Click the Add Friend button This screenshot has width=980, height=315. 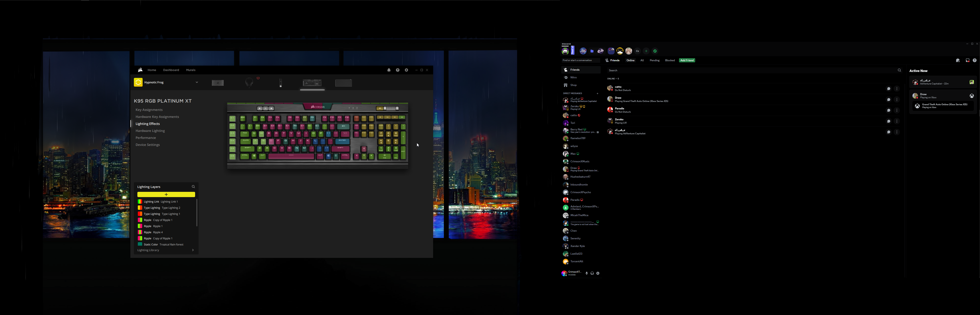pyautogui.click(x=687, y=61)
